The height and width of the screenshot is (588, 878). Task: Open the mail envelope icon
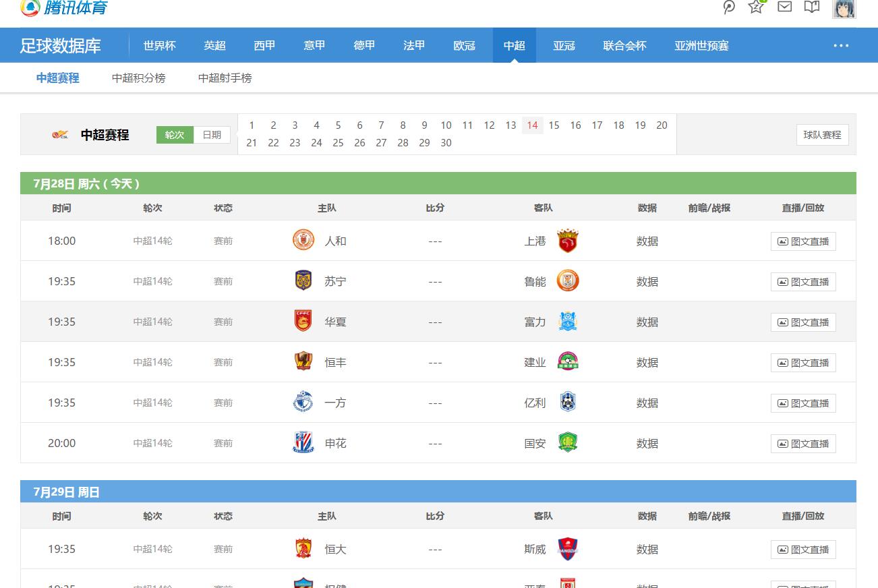click(x=784, y=8)
